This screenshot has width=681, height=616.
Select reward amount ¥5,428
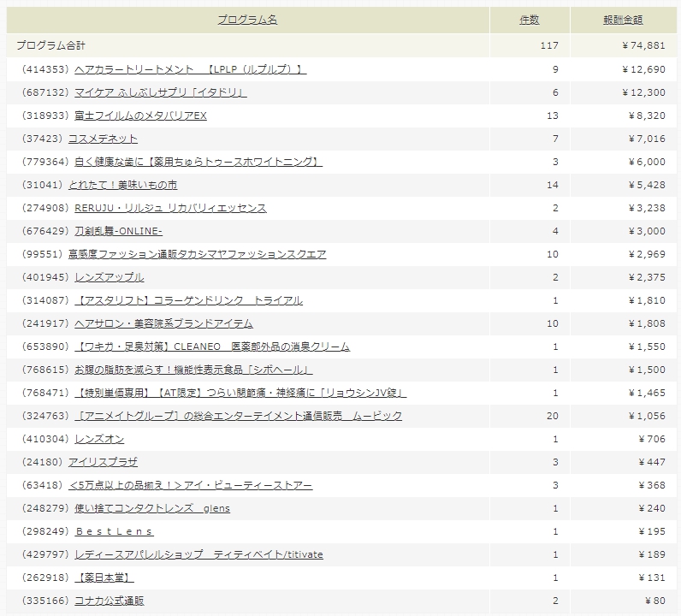647,185
